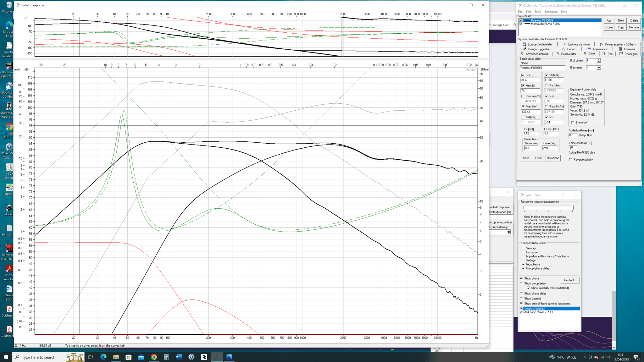Open the Curves tab
The width and height of the screenshot is (644, 362).
click(x=569, y=49)
